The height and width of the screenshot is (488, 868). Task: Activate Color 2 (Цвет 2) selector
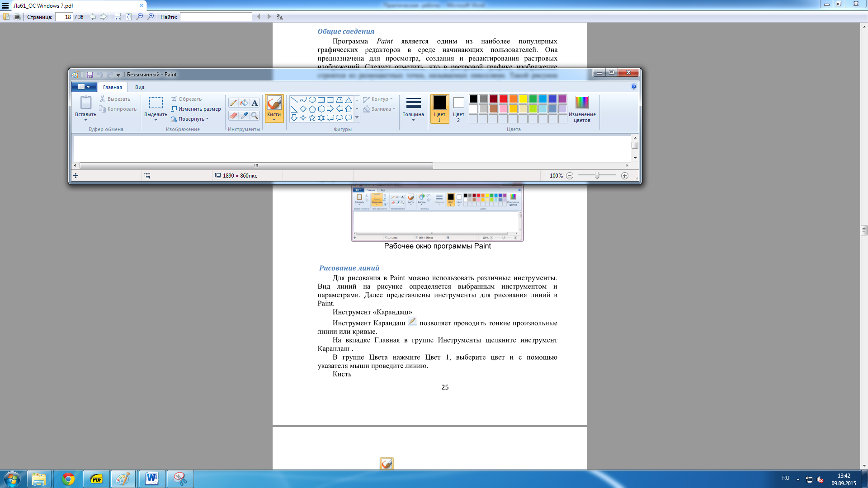[x=458, y=108]
